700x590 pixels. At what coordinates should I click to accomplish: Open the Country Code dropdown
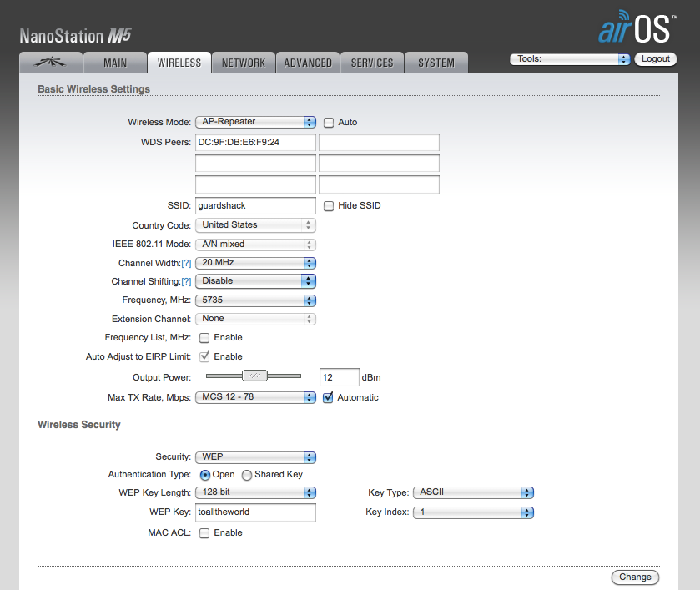point(255,224)
